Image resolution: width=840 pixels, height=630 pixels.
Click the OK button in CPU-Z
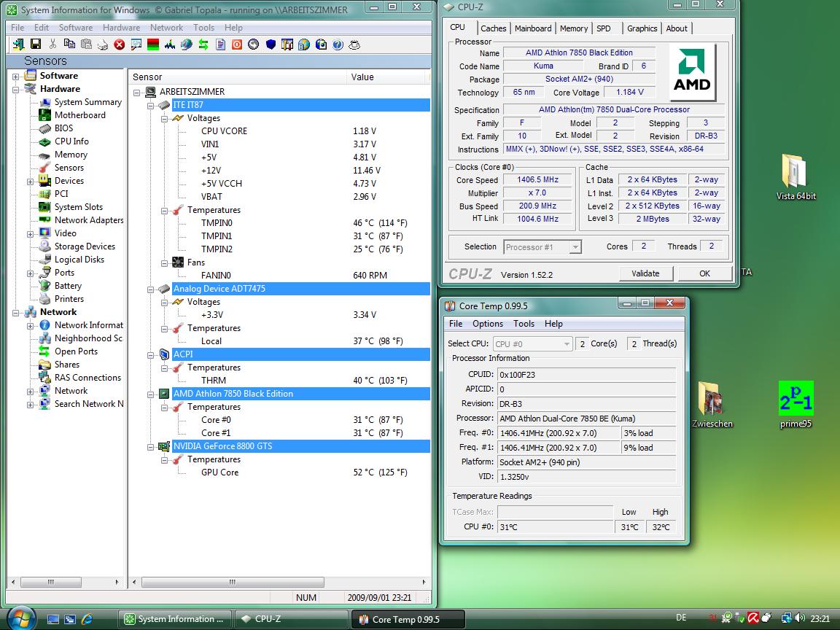(704, 273)
